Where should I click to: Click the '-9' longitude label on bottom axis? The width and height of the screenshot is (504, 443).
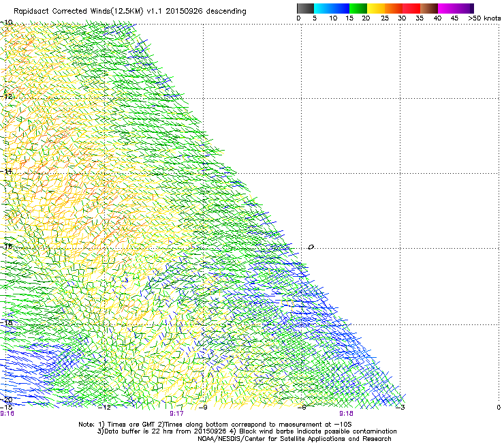click(203, 408)
